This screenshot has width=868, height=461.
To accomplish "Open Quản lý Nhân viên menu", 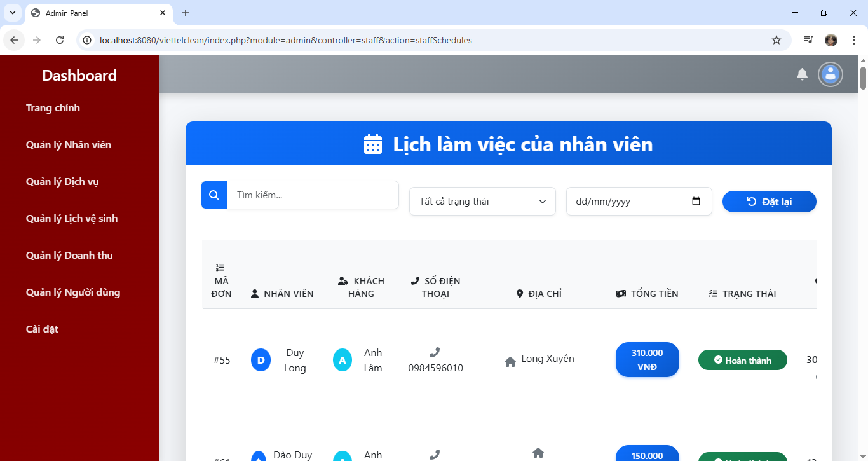I will (x=69, y=145).
